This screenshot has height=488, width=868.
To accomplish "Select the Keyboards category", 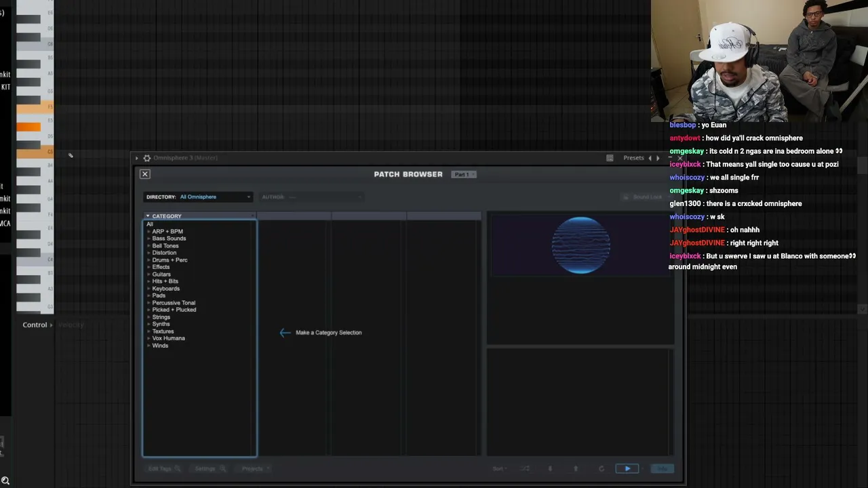I will tap(165, 289).
